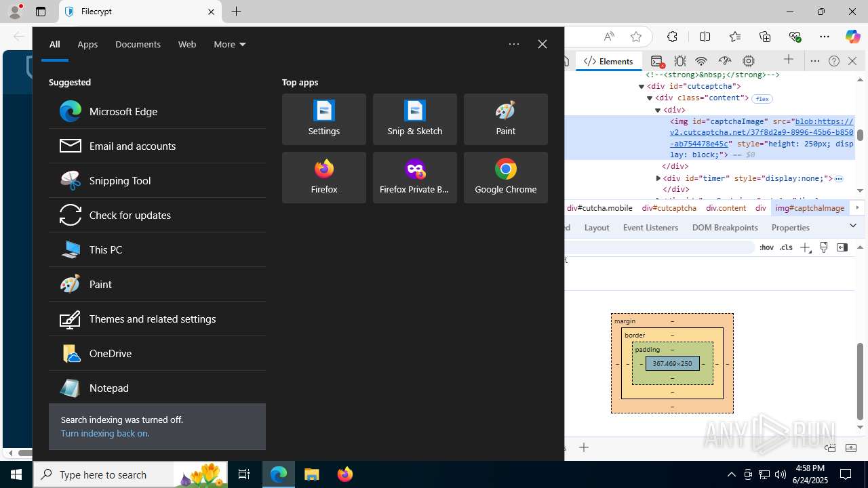The image size is (868, 488).
Task: Open DevTools Performance gauge icon
Action: tap(725, 61)
